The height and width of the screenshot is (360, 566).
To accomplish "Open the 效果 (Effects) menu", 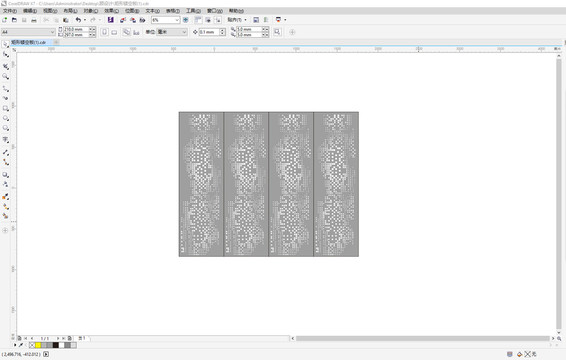I will click(x=112, y=11).
